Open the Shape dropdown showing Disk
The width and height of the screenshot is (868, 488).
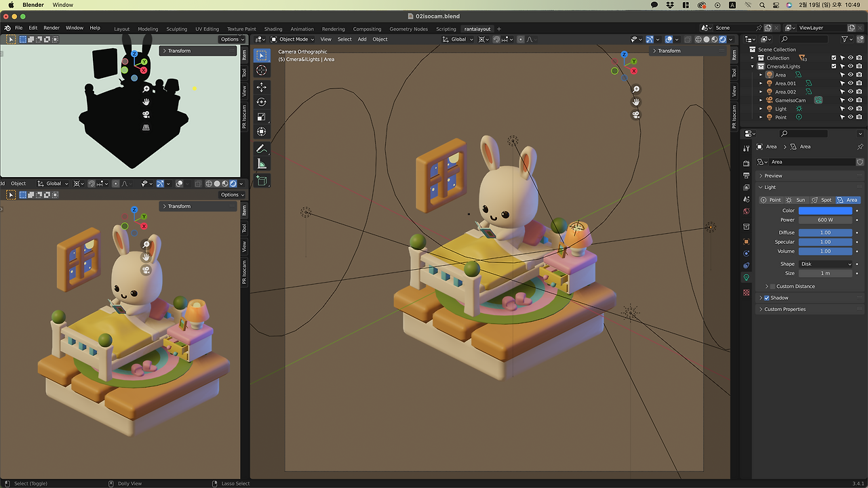tap(825, 264)
